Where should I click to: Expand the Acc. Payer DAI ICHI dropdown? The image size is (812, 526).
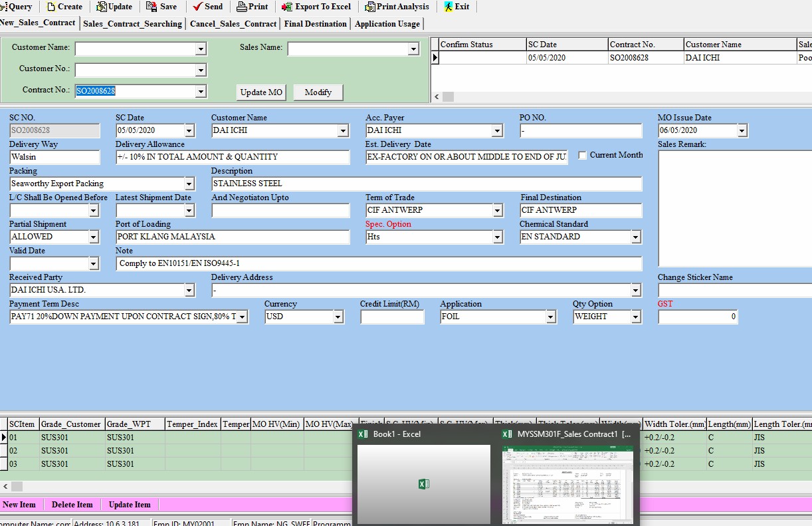click(498, 131)
